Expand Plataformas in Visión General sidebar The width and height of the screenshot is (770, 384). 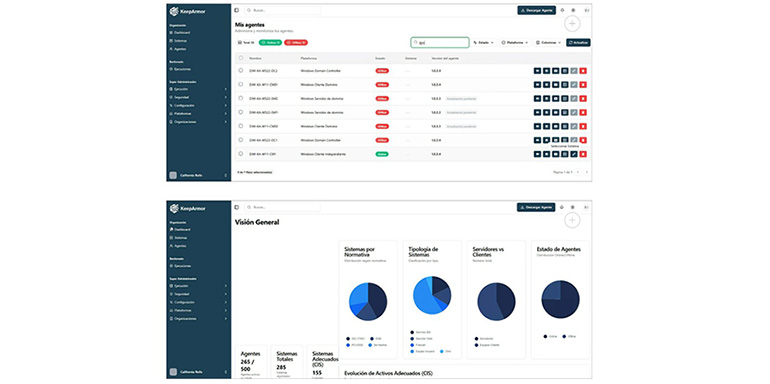click(x=198, y=310)
